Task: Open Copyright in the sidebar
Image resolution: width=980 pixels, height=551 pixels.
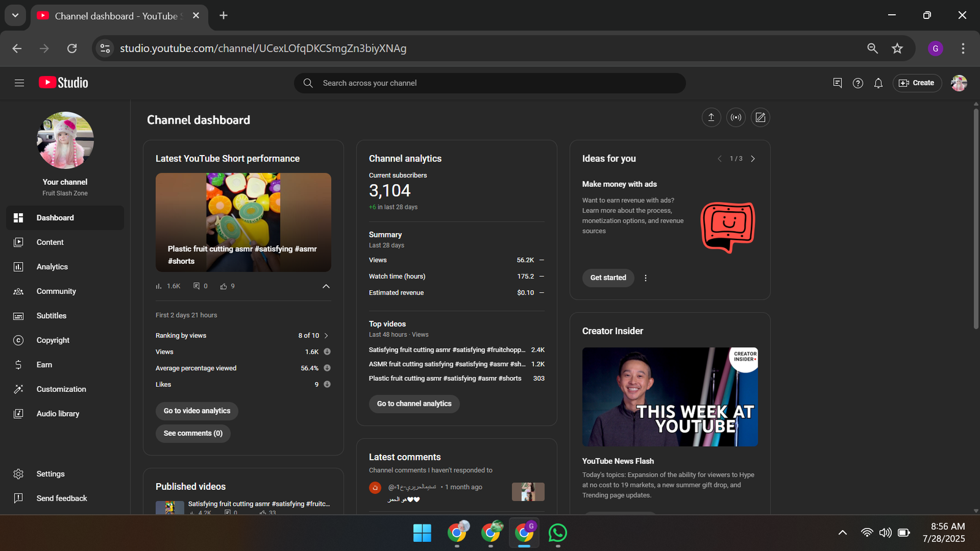Action: point(65,340)
